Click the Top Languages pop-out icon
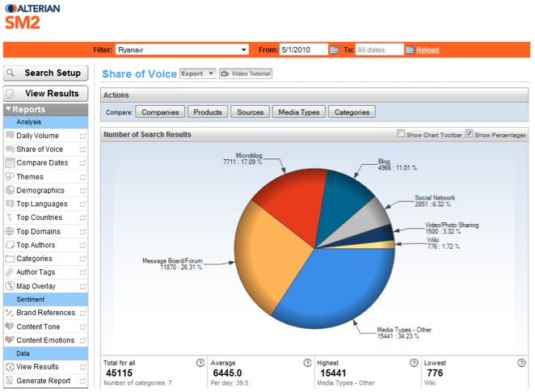535x392 pixels. pos(83,204)
